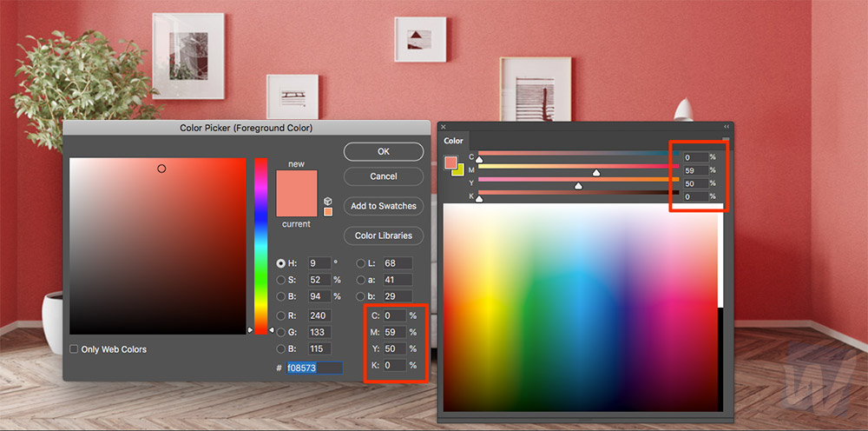Click the K value field in Color panel
The height and width of the screenshot is (431, 868).
[696, 196]
